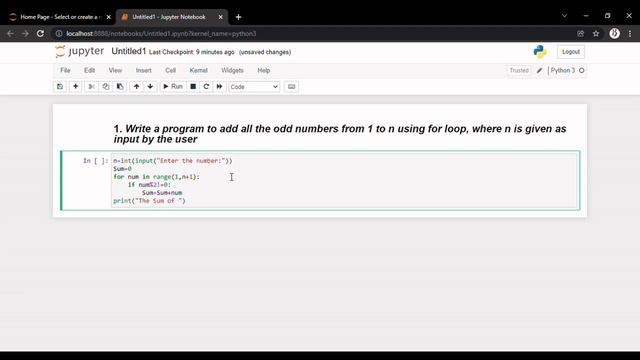Click the markdown question heading text
The image size is (640, 360).
click(x=340, y=134)
